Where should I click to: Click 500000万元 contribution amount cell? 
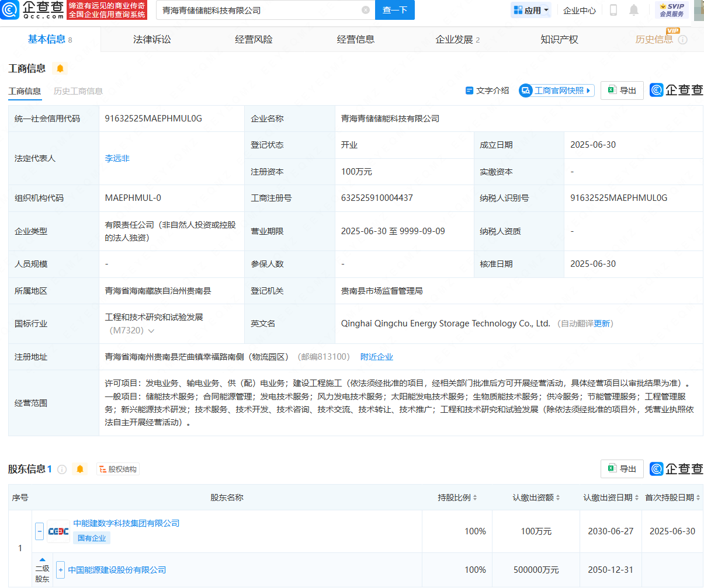[x=536, y=570]
